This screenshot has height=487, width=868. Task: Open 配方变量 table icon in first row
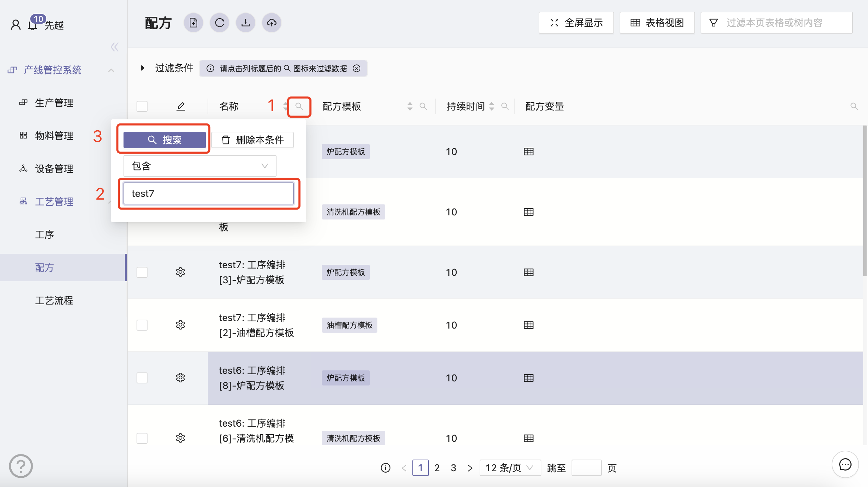point(528,152)
